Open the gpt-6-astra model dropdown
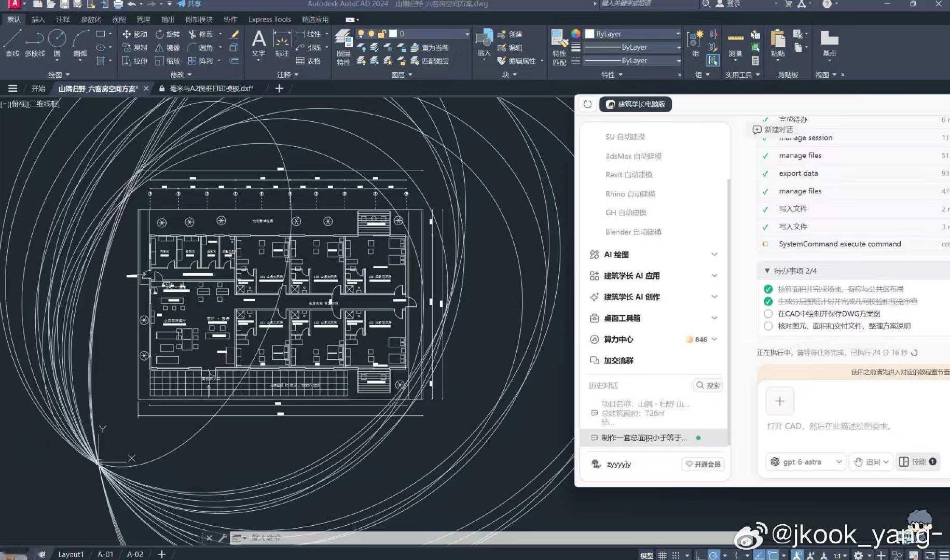950x560 pixels. [x=806, y=461]
